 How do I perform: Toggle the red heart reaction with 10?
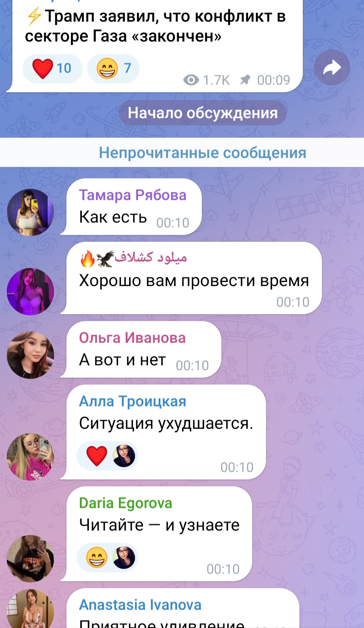52,68
